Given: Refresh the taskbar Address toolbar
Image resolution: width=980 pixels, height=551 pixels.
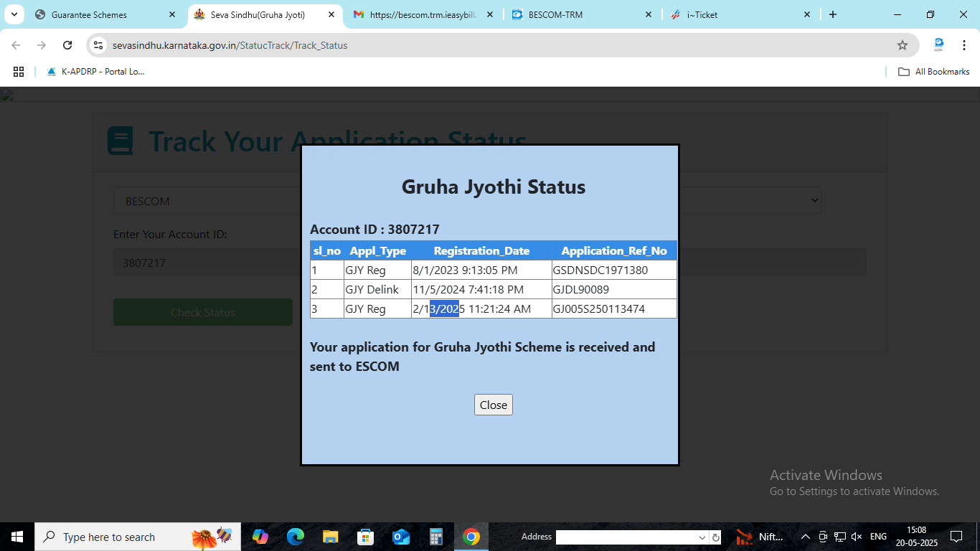Looking at the screenshot, I should [715, 537].
